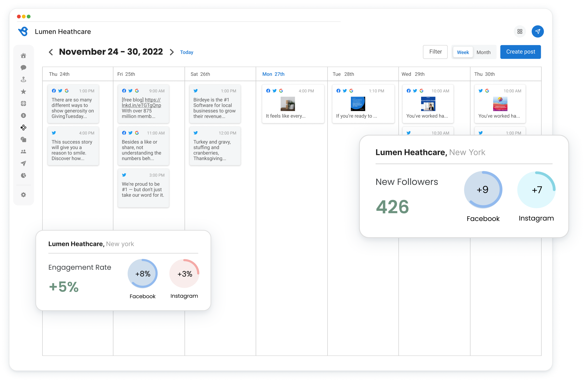Click the grid apps icon top right
This screenshot has width=588, height=381.
(x=520, y=31)
